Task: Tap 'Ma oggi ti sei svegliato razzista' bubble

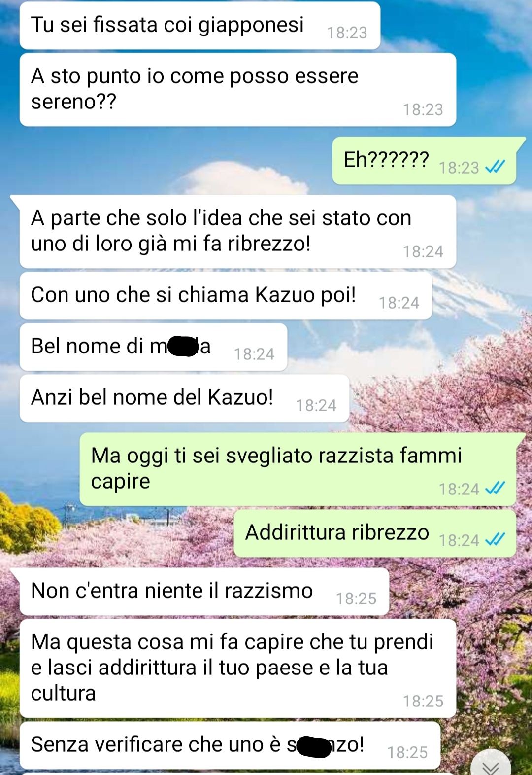Action: (298, 469)
